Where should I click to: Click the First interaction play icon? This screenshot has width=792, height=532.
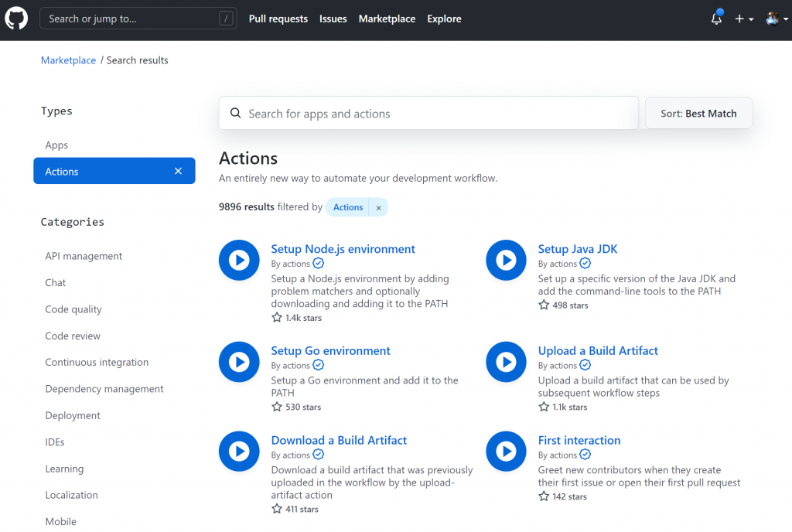506,452
